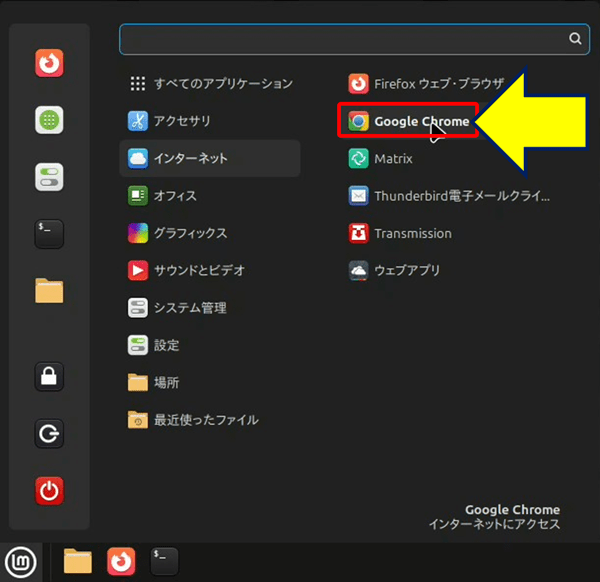Launch Firefox ウェブ・ブラウザ from the list
This screenshot has width=600, height=582.
[426, 84]
